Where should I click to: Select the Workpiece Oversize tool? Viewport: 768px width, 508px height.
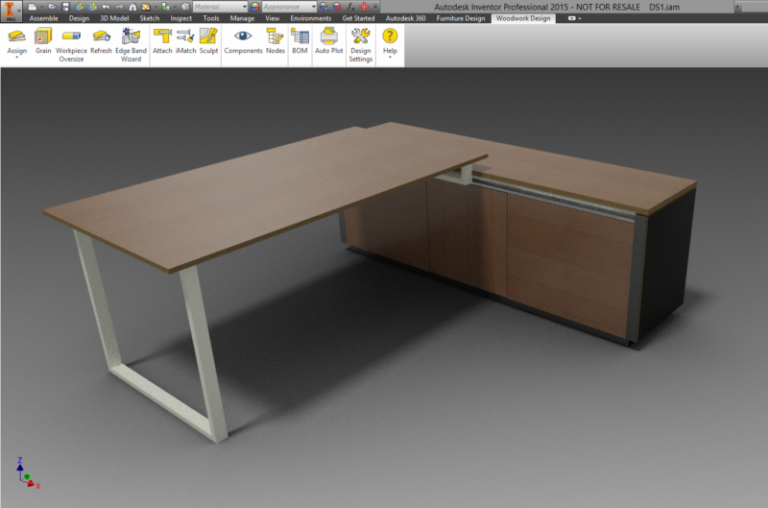(x=71, y=38)
